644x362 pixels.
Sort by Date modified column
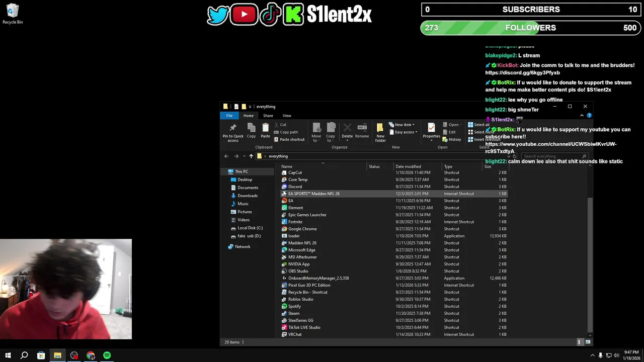click(417, 166)
